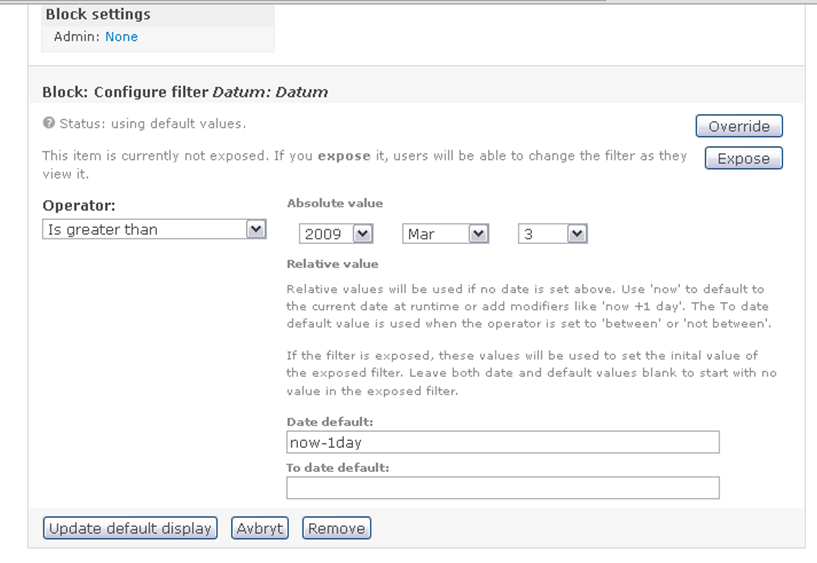The width and height of the screenshot is (817, 563).
Task: Open the day dropdown showing 3
Action: click(x=552, y=234)
